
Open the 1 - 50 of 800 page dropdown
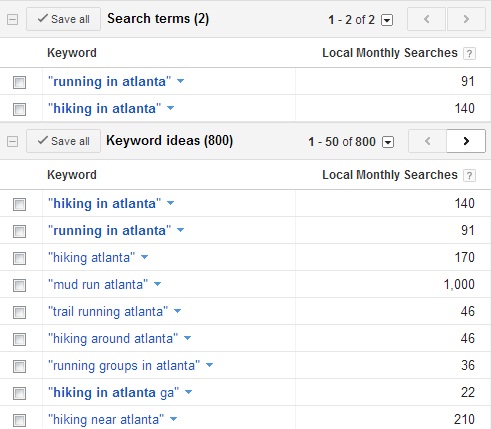coord(388,142)
